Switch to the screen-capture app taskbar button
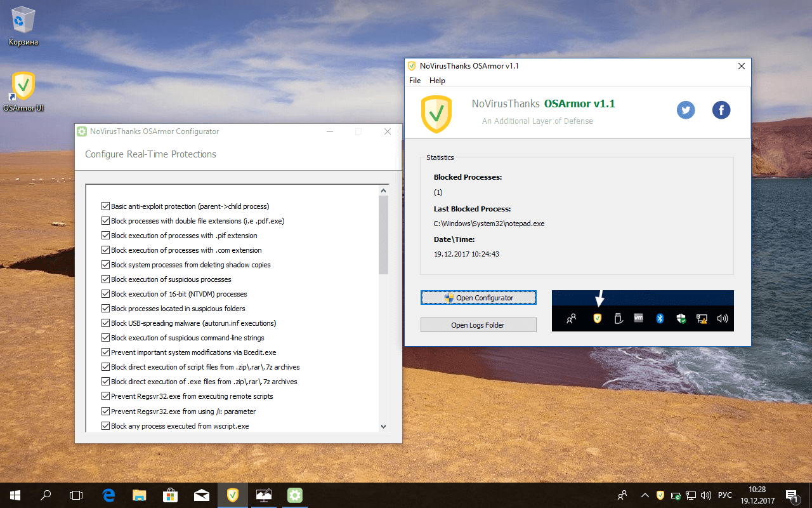 pyautogui.click(x=263, y=495)
